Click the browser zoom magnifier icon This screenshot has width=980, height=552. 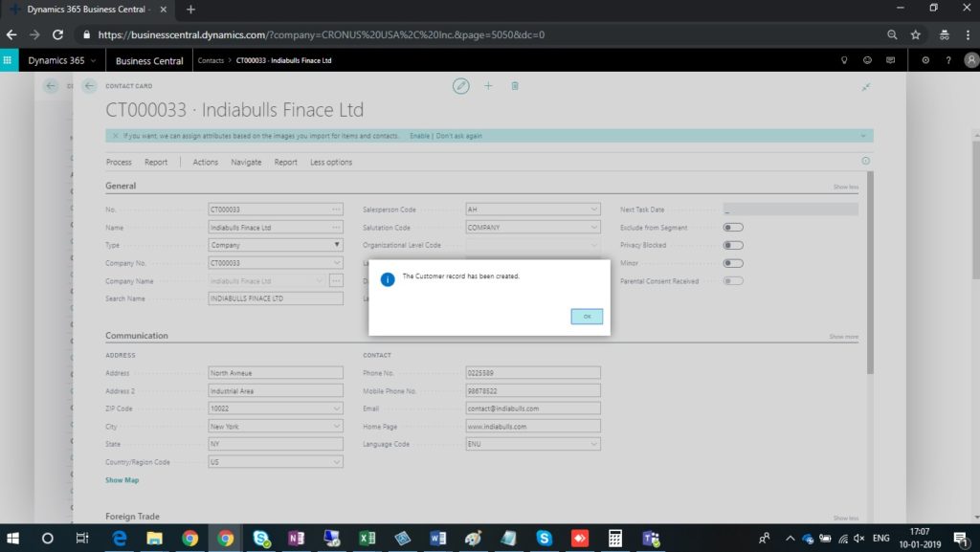click(893, 35)
